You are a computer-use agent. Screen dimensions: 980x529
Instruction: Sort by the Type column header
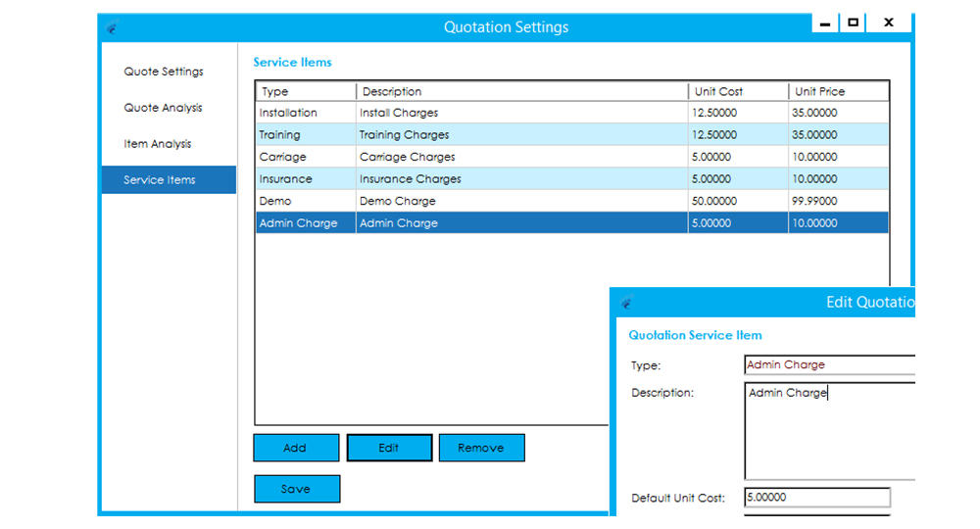point(306,91)
